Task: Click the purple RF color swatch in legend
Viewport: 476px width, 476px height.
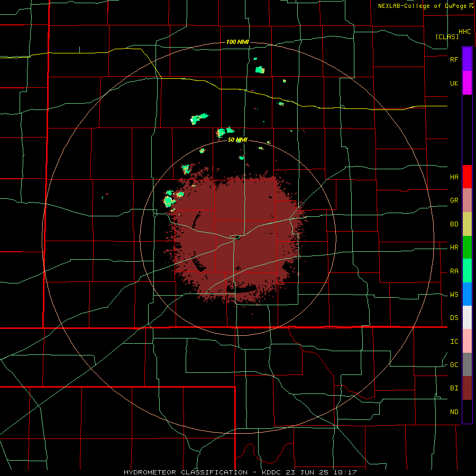Action: pos(467,59)
